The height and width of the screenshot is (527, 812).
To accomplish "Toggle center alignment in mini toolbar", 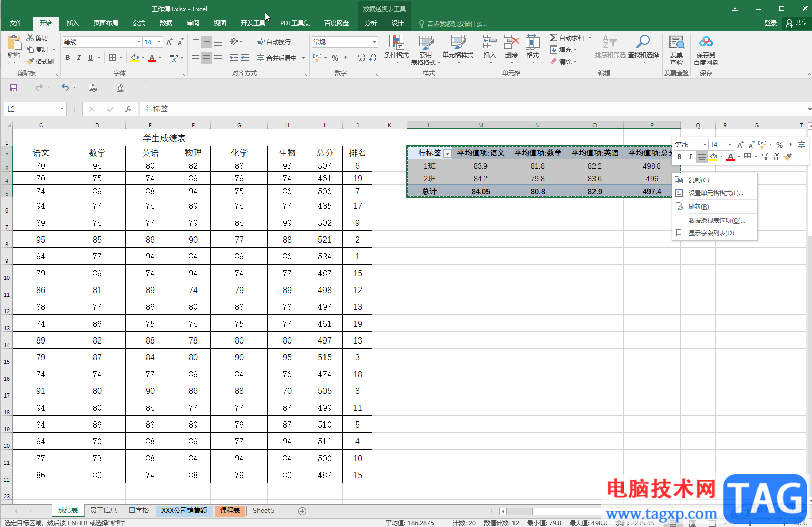I will coord(702,157).
